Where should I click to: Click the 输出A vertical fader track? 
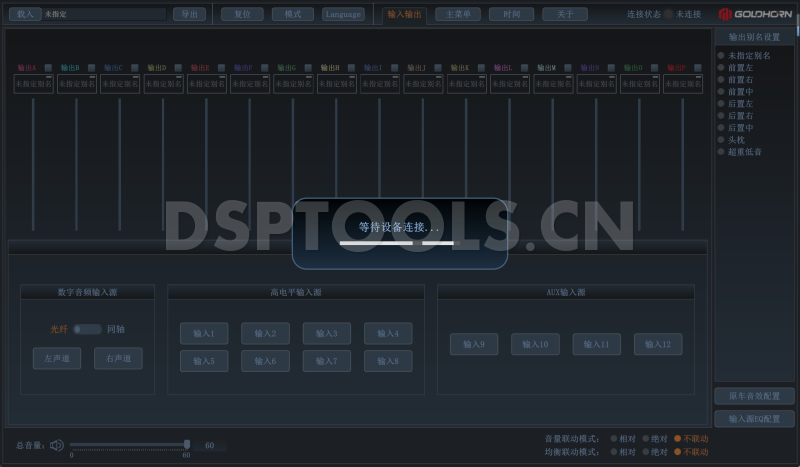click(x=33, y=164)
